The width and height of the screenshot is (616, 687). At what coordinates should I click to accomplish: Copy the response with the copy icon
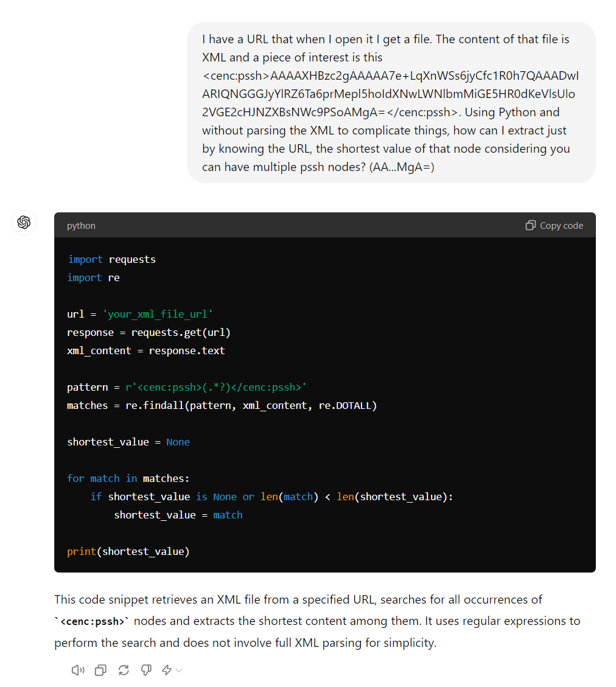[x=100, y=670]
